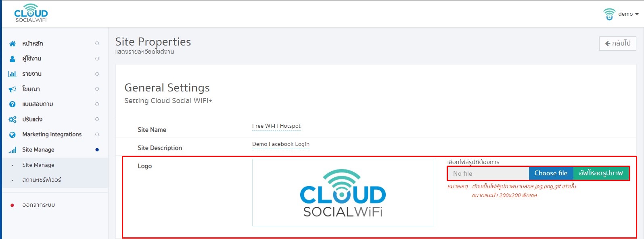Click the General Settings heading

(x=167, y=88)
